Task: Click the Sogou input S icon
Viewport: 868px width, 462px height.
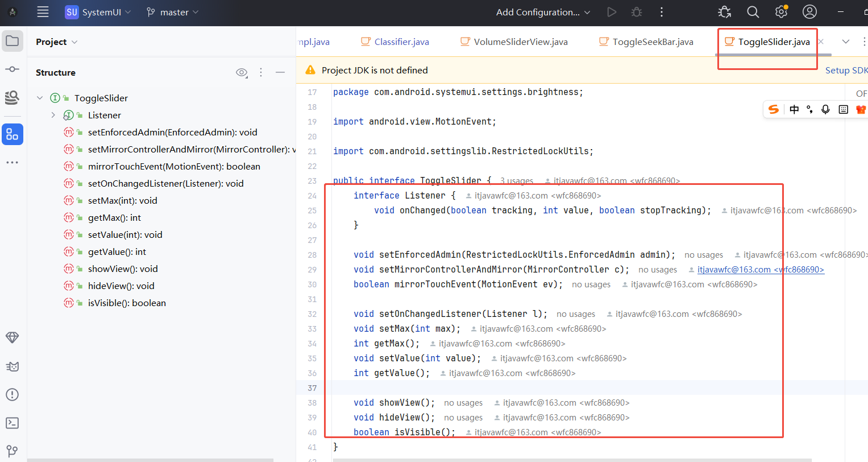Action: (x=774, y=109)
